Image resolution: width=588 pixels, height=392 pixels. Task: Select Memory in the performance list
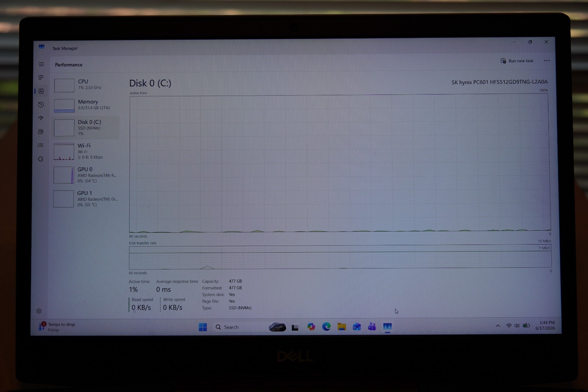[x=86, y=105]
